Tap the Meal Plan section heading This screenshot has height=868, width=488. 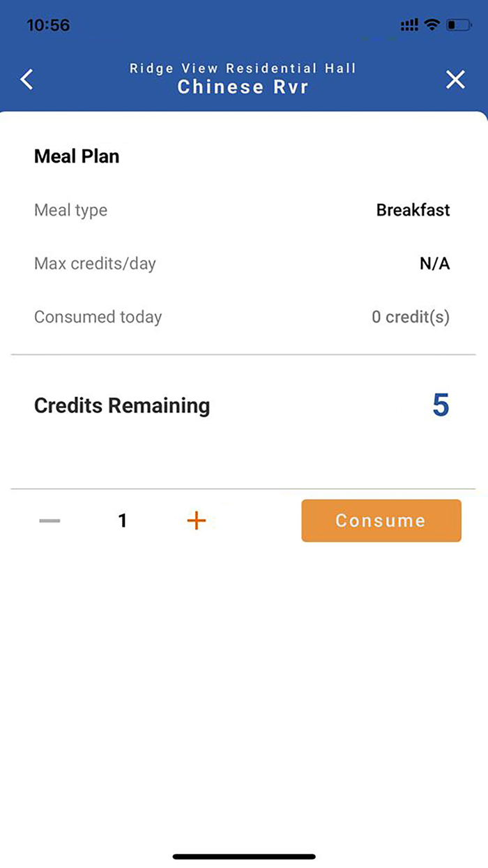pos(77,156)
